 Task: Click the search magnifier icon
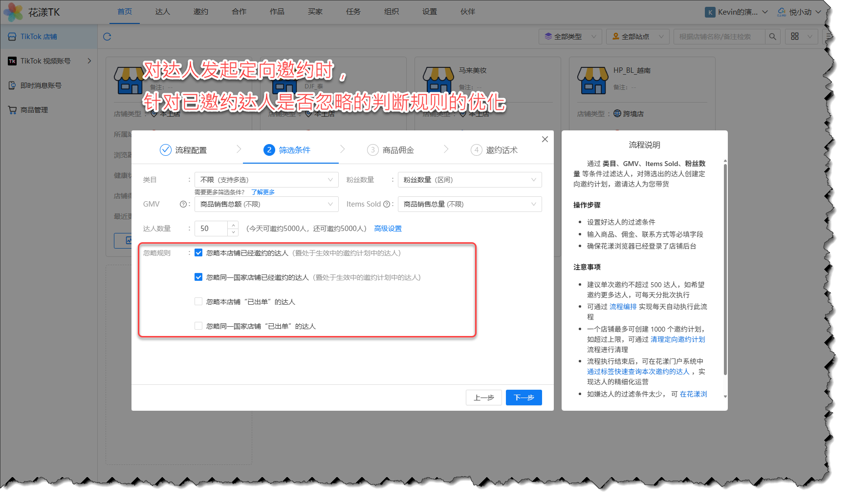(x=772, y=37)
